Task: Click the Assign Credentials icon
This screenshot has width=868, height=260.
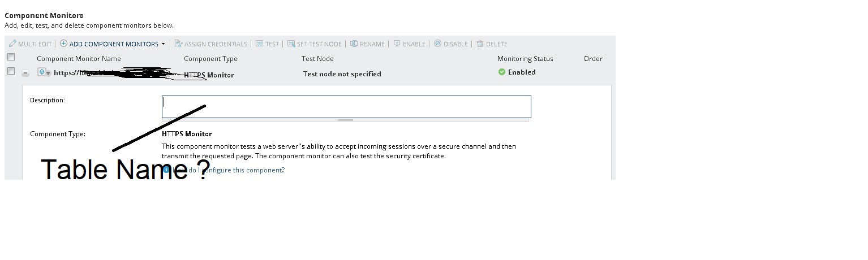Action: 178,44
